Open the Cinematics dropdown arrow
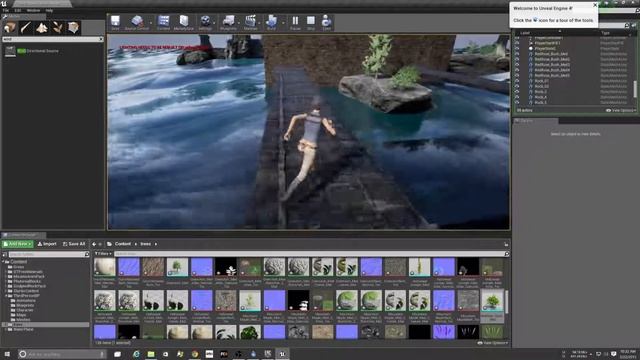 coord(260,23)
